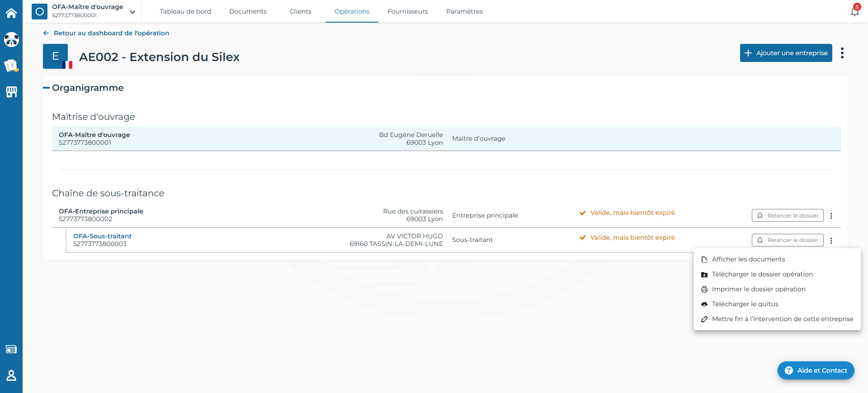The height and width of the screenshot is (393, 868).
Task: Open the user profile sidebar icon
Action: (x=11, y=375)
